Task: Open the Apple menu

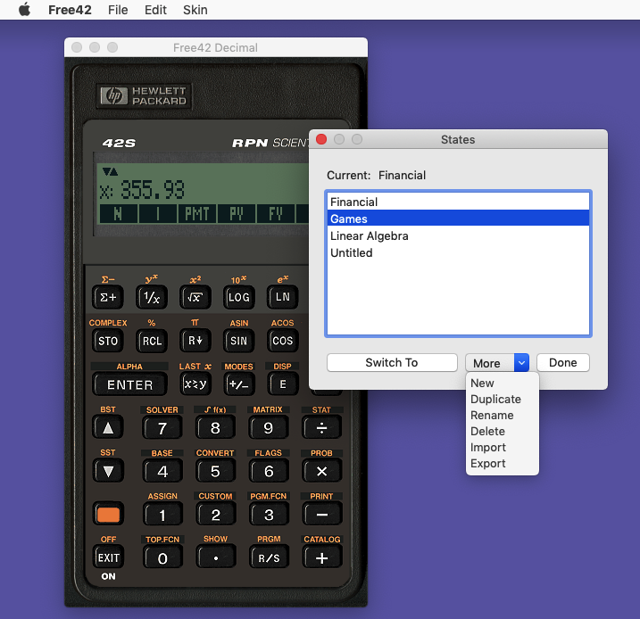Action: click(x=24, y=9)
